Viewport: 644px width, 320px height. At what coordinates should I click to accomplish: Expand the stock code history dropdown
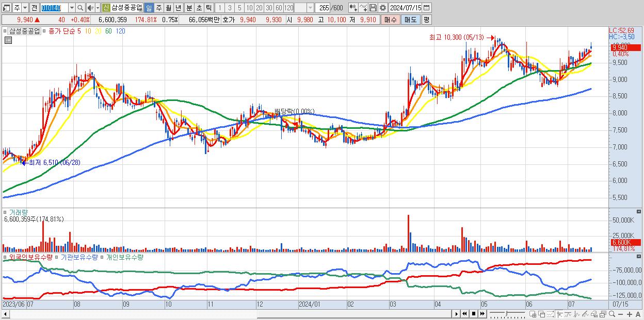pyautogui.click(x=72, y=8)
